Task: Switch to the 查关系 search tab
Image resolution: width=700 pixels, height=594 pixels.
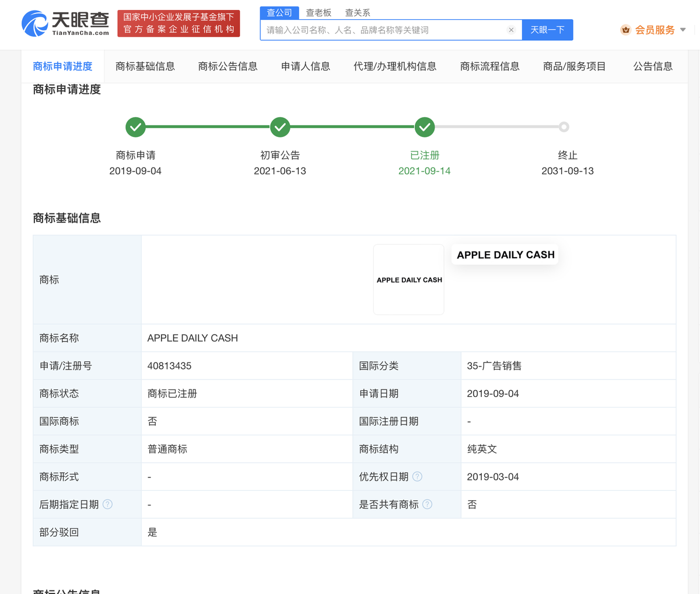Action: pyautogui.click(x=357, y=12)
